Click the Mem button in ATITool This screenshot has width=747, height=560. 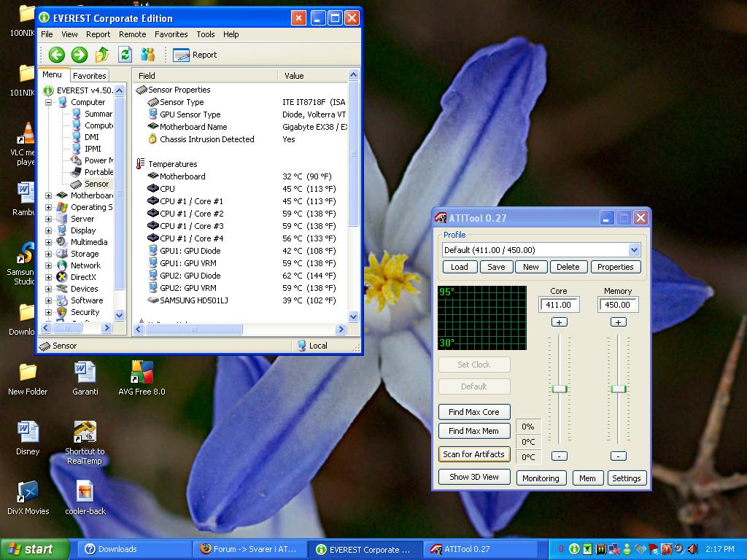tap(587, 478)
